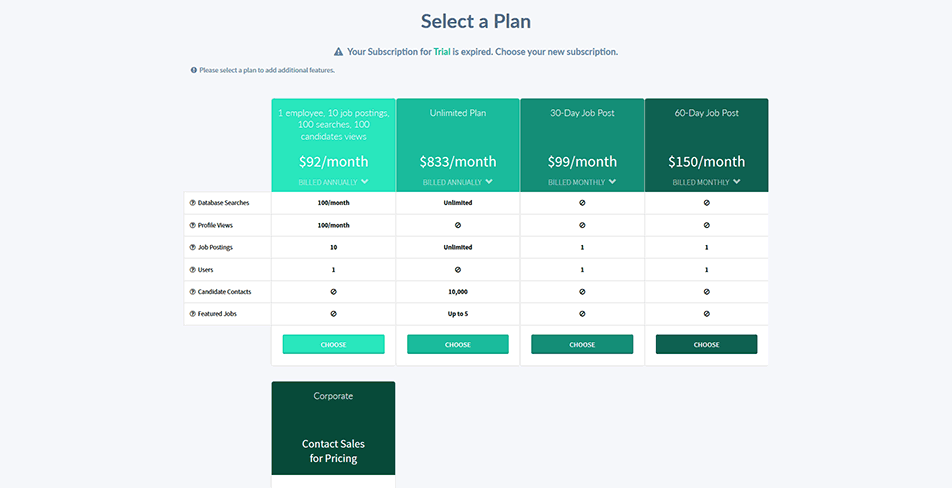Click the Trial subscription link
The width and height of the screenshot is (952, 488).
pyautogui.click(x=442, y=52)
